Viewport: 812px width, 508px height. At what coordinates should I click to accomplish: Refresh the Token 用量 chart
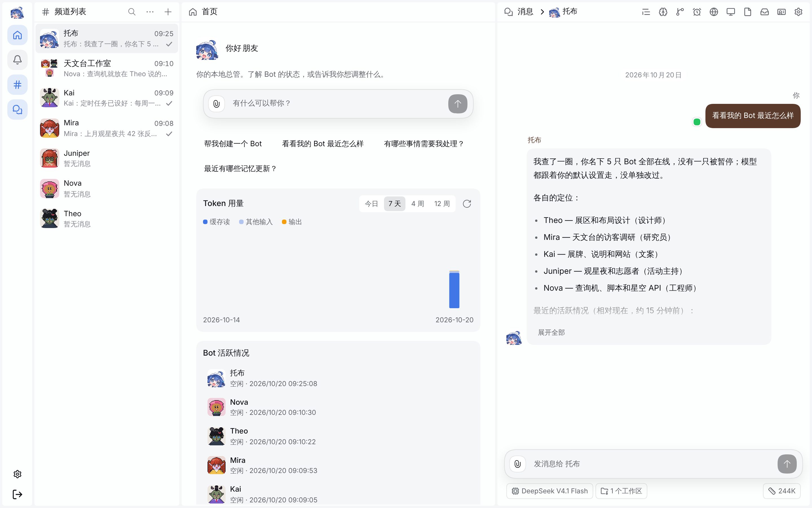[x=467, y=203]
